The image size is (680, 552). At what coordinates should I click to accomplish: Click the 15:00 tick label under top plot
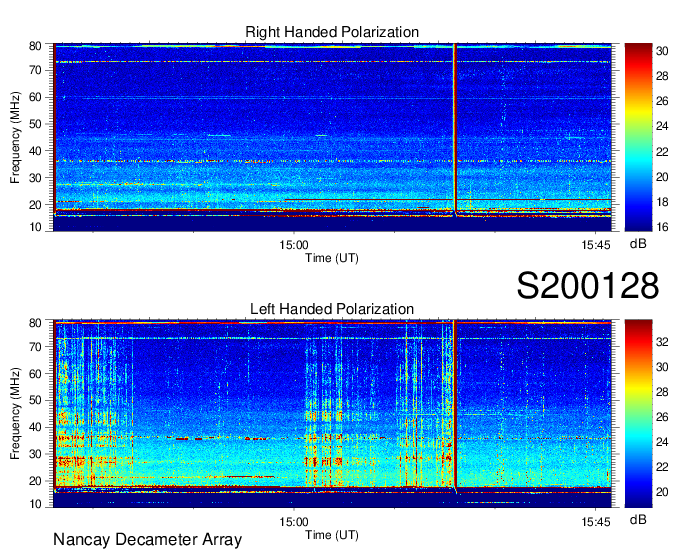click(x=294, y=245)
